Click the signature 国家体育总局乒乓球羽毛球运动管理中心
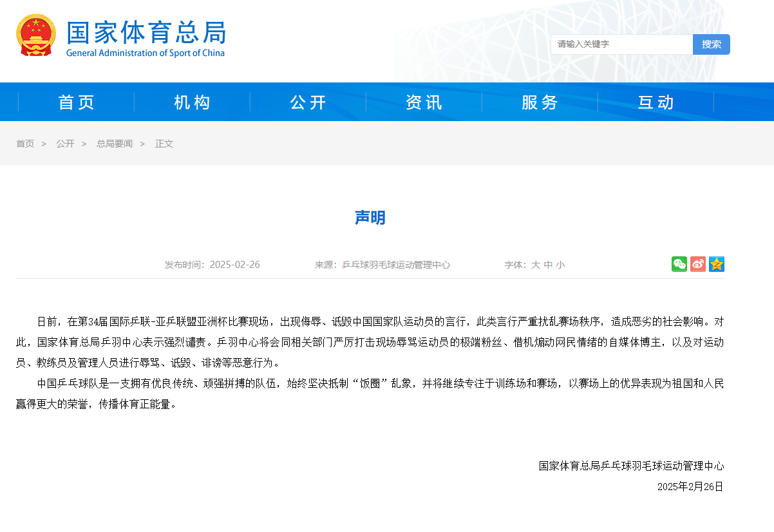Screen dimensions: 774x532 coord(632,466)
